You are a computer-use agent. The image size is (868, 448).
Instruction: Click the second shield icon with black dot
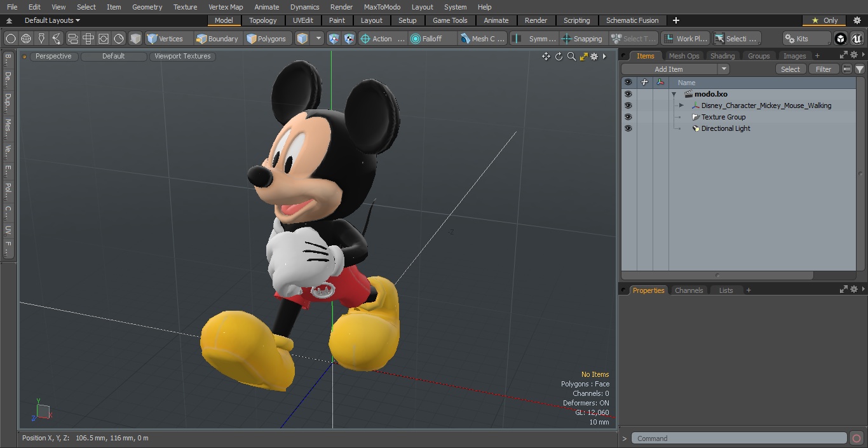(349, 39)
